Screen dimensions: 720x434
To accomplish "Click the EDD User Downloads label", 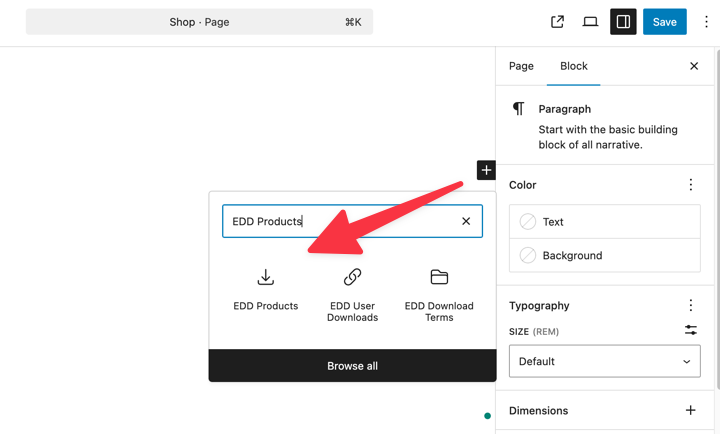I will point(352,312).
